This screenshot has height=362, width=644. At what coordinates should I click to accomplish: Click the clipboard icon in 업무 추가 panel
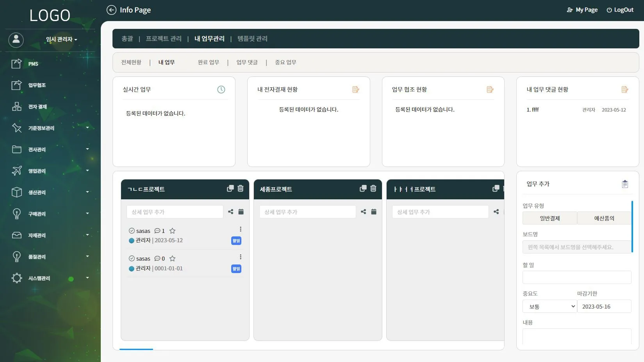point(625,184)
